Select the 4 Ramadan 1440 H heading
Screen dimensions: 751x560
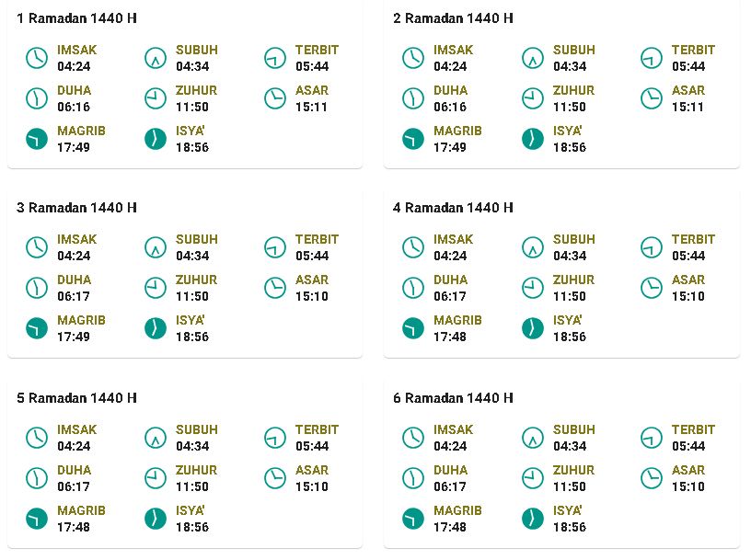pyautogui.click(x=453, y=208)
